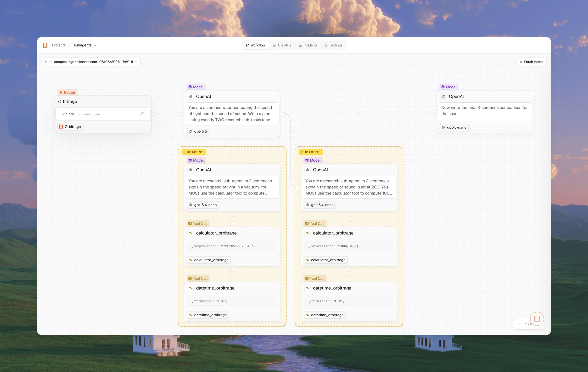
Task: Click the Orbitrage chip in the Router card
Action: point(70,127)
